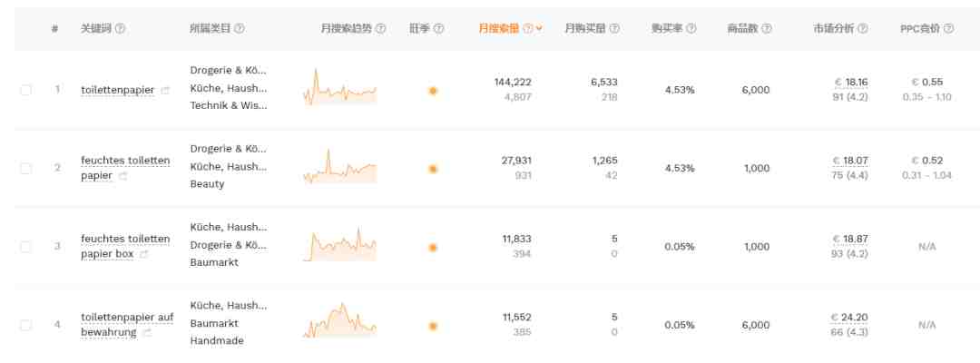Screen dimensions: 980x363
Task: Click price € 18.16 in market analysis
Action: coord(850,82)
